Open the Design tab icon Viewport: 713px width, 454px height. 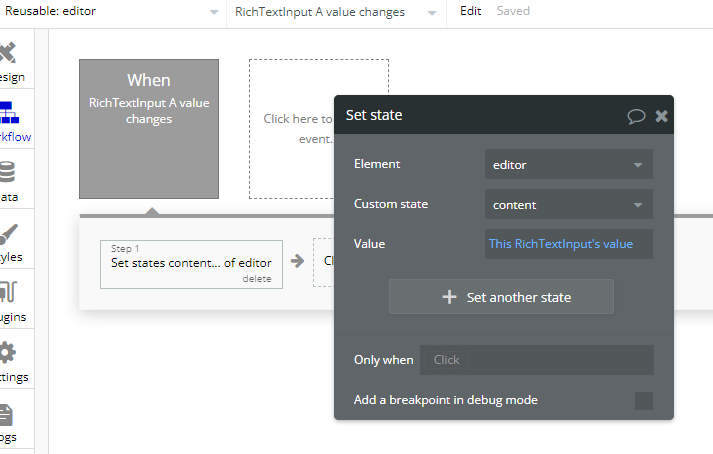tap(10, 55)
